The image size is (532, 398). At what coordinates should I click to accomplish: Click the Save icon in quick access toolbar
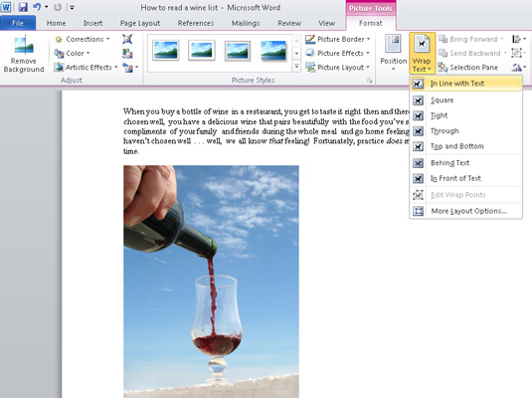23,7
